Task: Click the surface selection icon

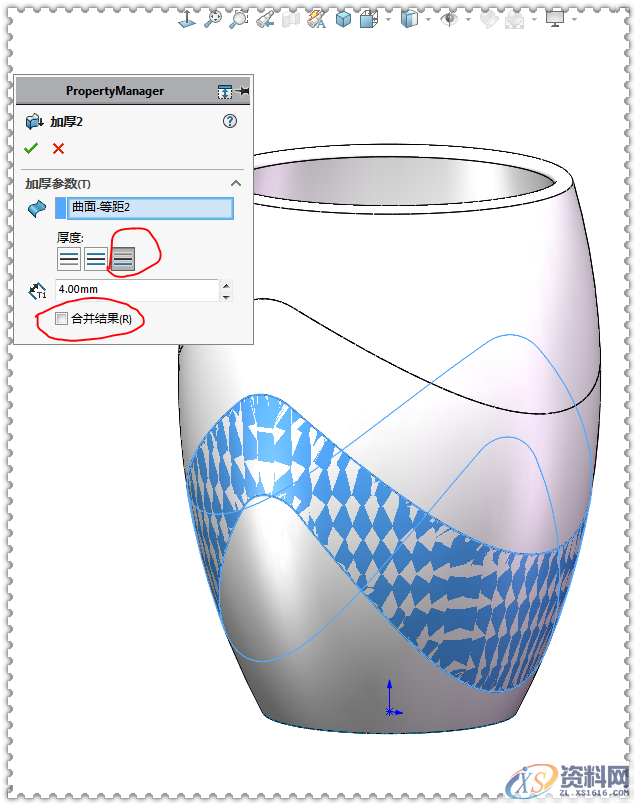Action: pos(37,208)
